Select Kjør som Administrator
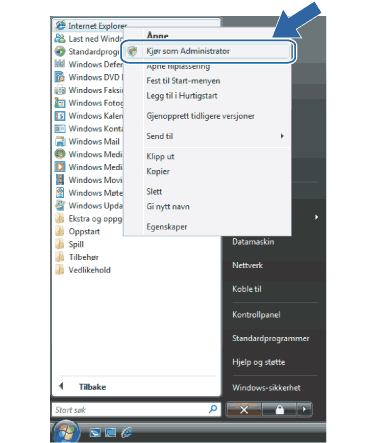Screen dimensions: 374x443 (208, 51)
